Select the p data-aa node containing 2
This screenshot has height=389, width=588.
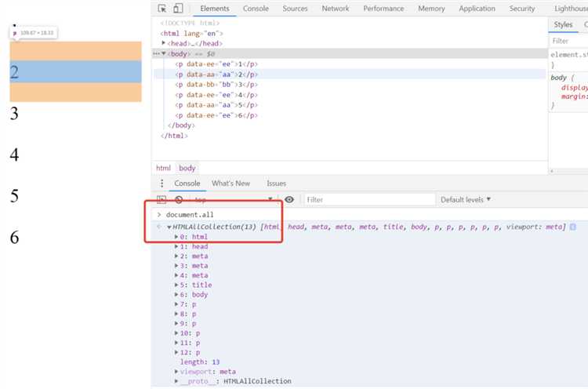pyautogui.click(x=216, y=75)
